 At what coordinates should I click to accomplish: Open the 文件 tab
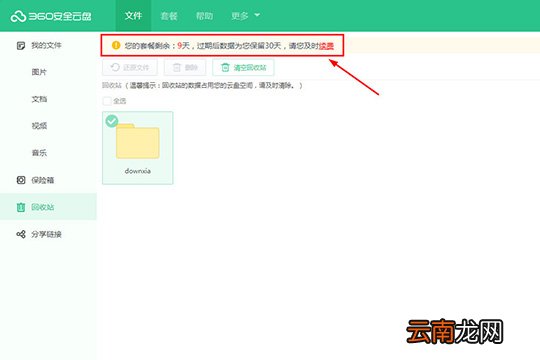[133, 16]
